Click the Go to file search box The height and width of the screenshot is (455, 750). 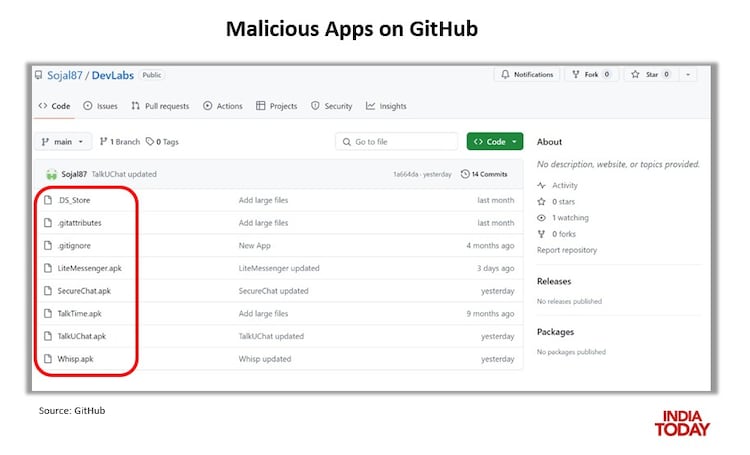tap(396, 142)
